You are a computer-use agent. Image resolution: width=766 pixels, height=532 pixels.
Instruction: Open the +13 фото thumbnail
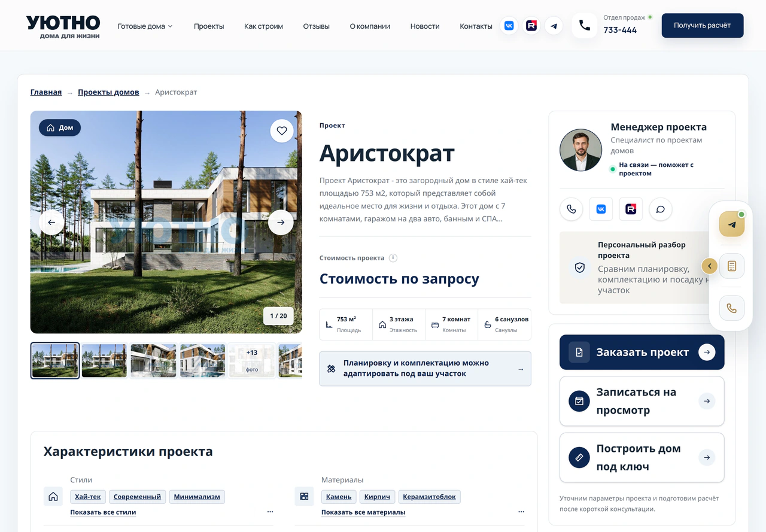tap(252, 360)
